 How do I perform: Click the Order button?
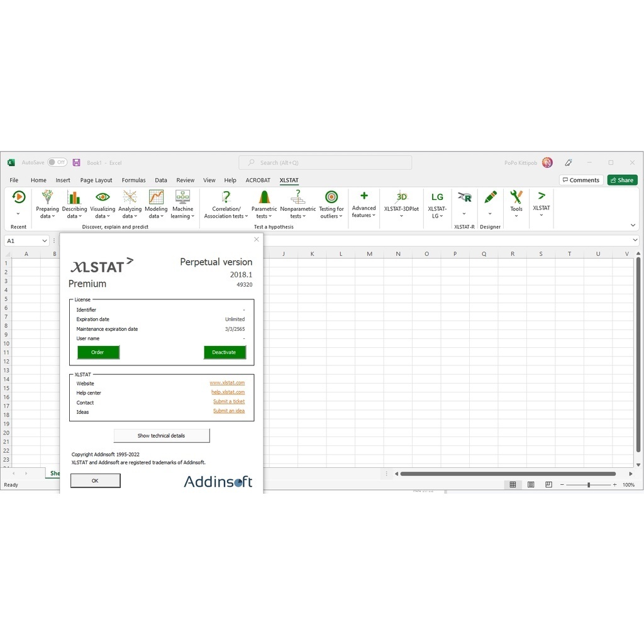98,352
